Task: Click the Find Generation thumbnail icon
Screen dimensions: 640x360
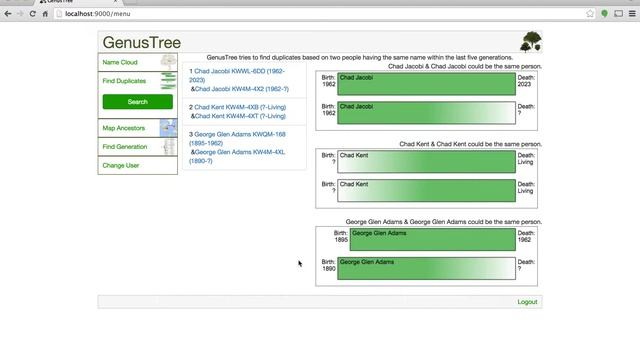Action: tap(168, 147)
